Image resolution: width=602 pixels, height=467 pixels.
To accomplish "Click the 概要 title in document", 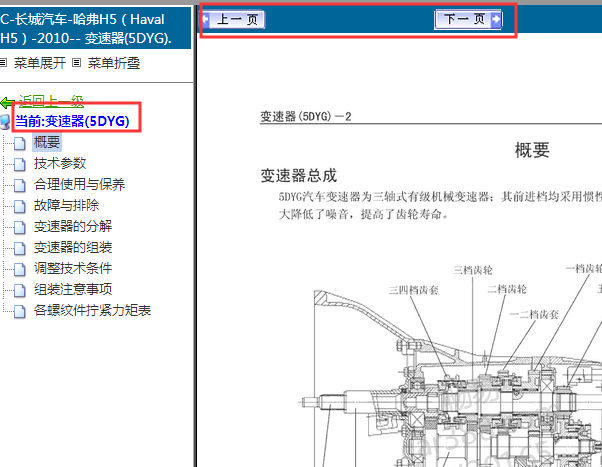I will tap(532, 150).
